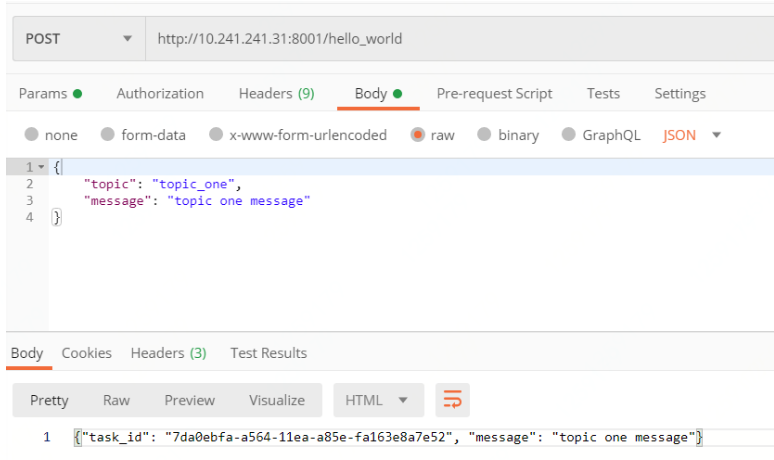Image resolution: width=774 pixels, height=460 pixels.
Task: Open the Pre-request Script tab
Action: click(494, 93)
